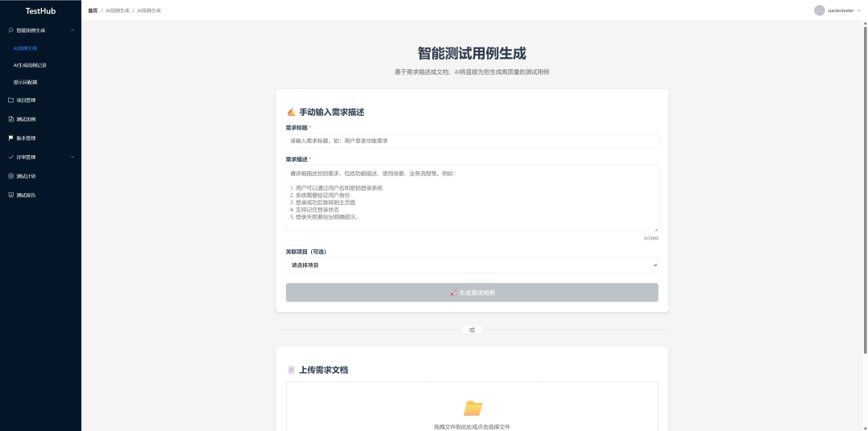Screen dimensions: 868x431
Task: Click the page vertical scrollbar
Action: tap(866, 188)
